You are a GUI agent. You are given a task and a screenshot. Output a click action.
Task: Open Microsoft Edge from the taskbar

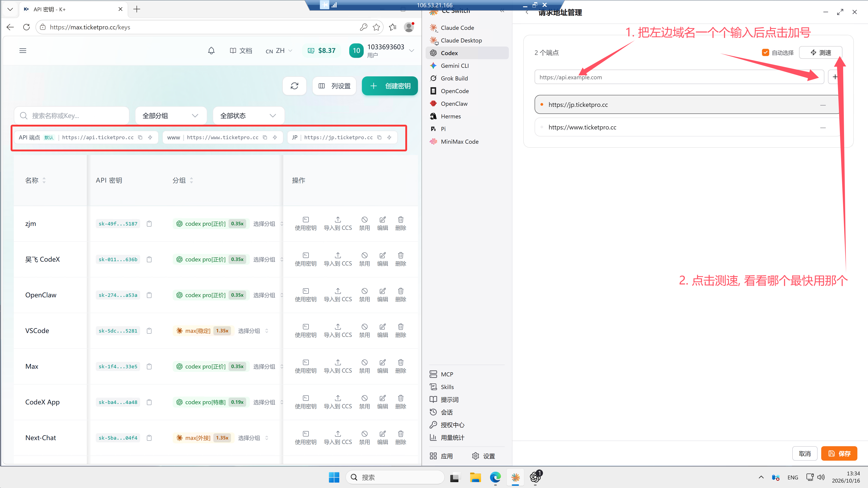(x=495, y=477)
